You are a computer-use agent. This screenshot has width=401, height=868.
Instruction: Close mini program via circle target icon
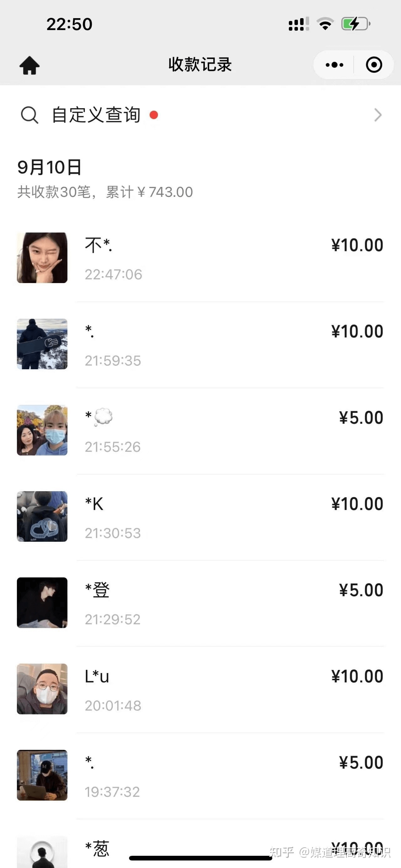tap(374, 65)
